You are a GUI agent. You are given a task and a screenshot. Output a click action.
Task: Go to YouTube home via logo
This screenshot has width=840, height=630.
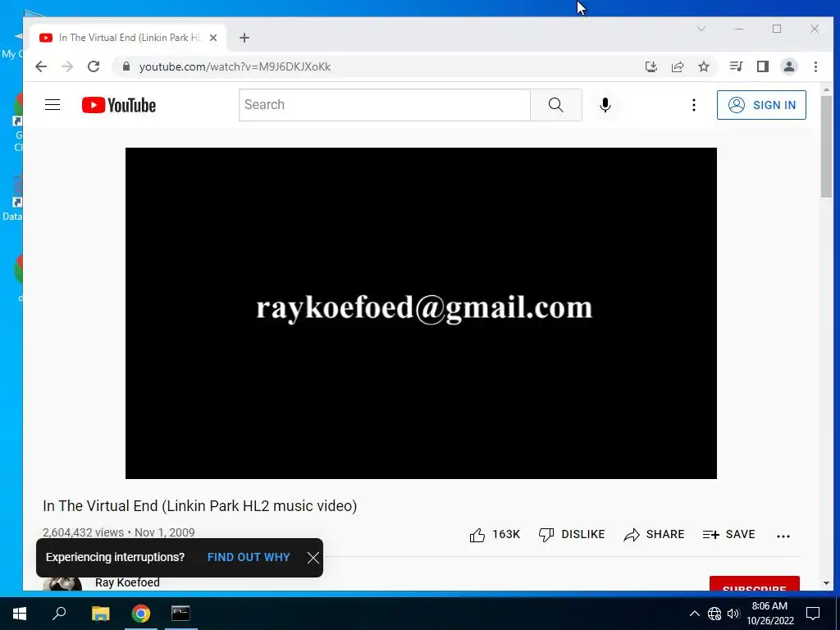119,105
